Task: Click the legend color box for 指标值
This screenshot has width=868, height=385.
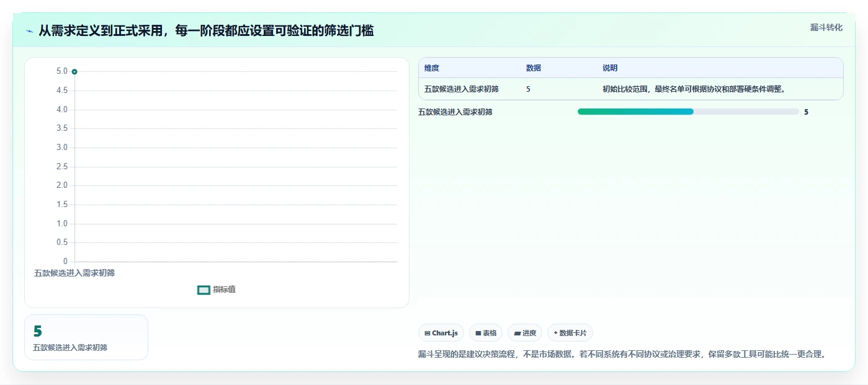Action: [204, 290]
